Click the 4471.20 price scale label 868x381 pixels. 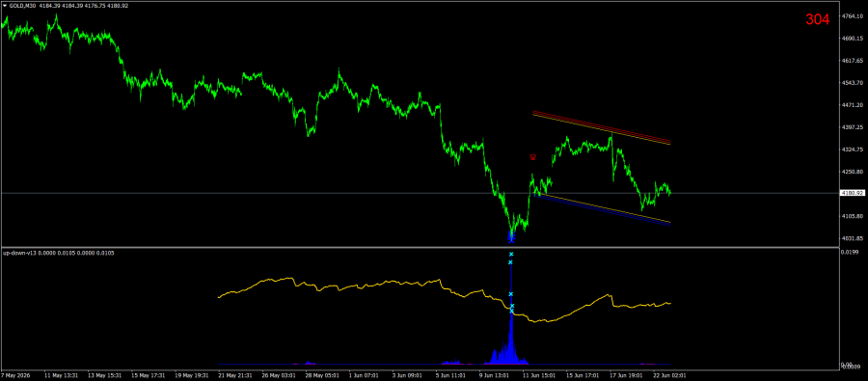pyautogui.click(x=853, y=105)
